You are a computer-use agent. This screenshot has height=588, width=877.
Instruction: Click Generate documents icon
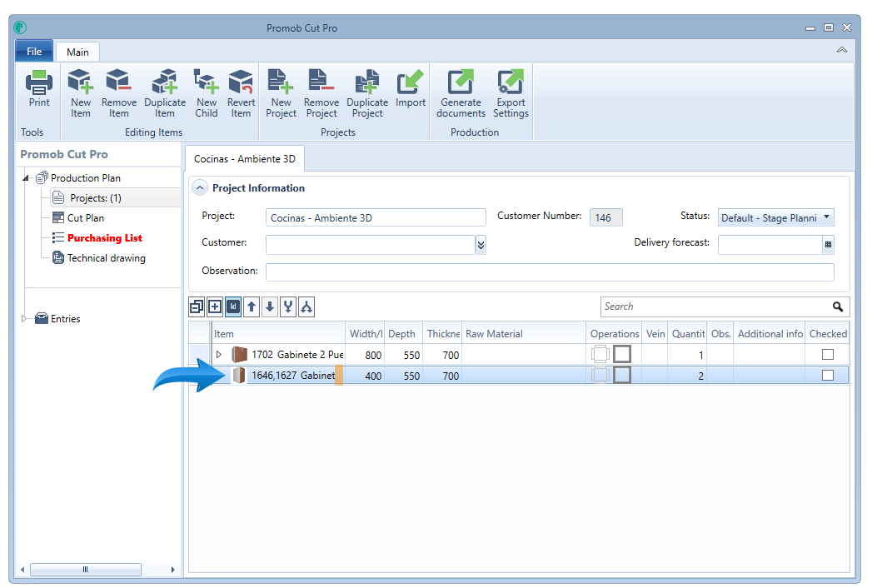click(461, 82)
